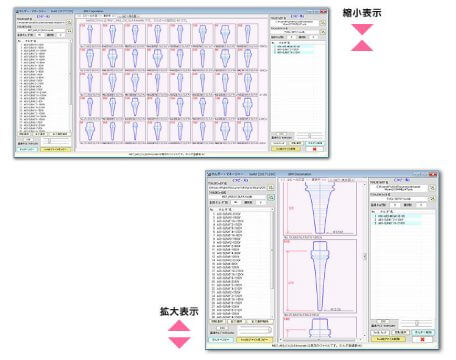Open last thumbnail in bottom row, upper window
This screenshot has width=456, height=360.
click(247, 131)
